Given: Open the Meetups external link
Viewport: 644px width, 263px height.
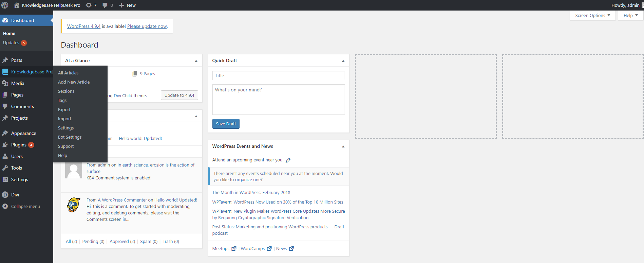Looking at the screenshot, I should (224, 248).
